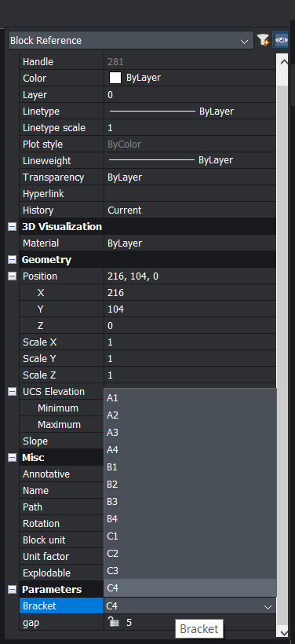Select B4 from the Bracket list
The image size is (295, 644).
click(190, 518)
